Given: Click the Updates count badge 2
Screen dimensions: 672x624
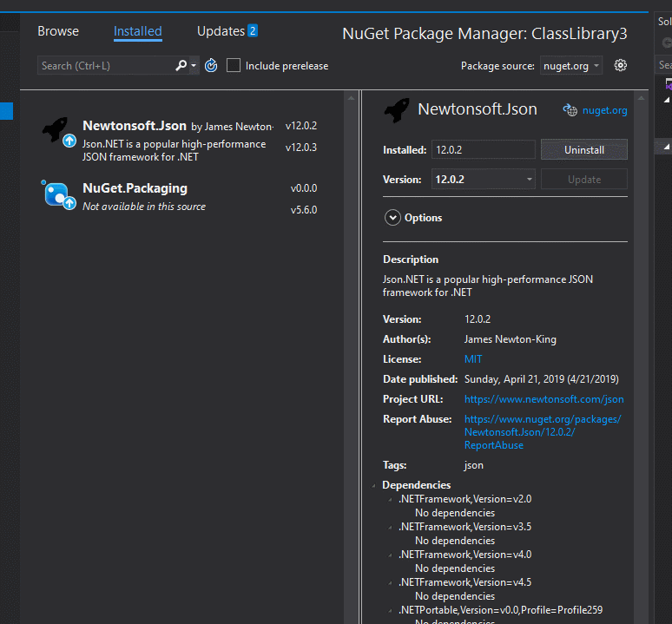Looking at the screenshot, I should coord(253,31).
